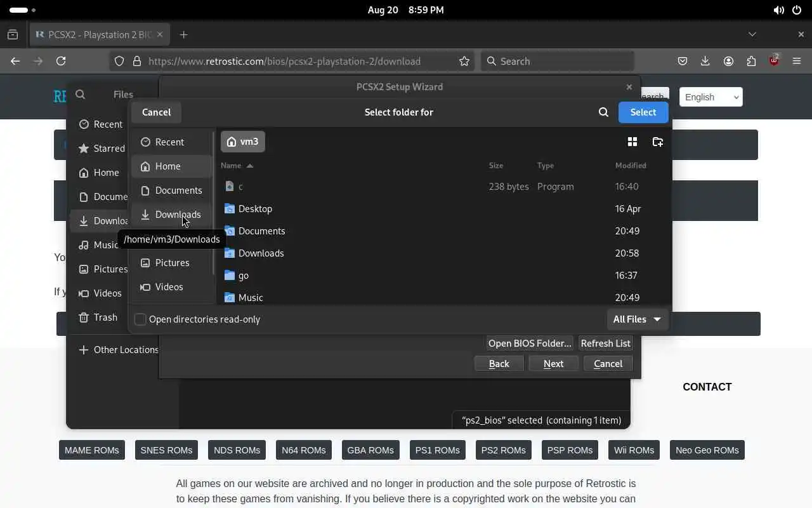
Task: Select Downloads in chooser sidebar
Action: [x=171, y=215]
